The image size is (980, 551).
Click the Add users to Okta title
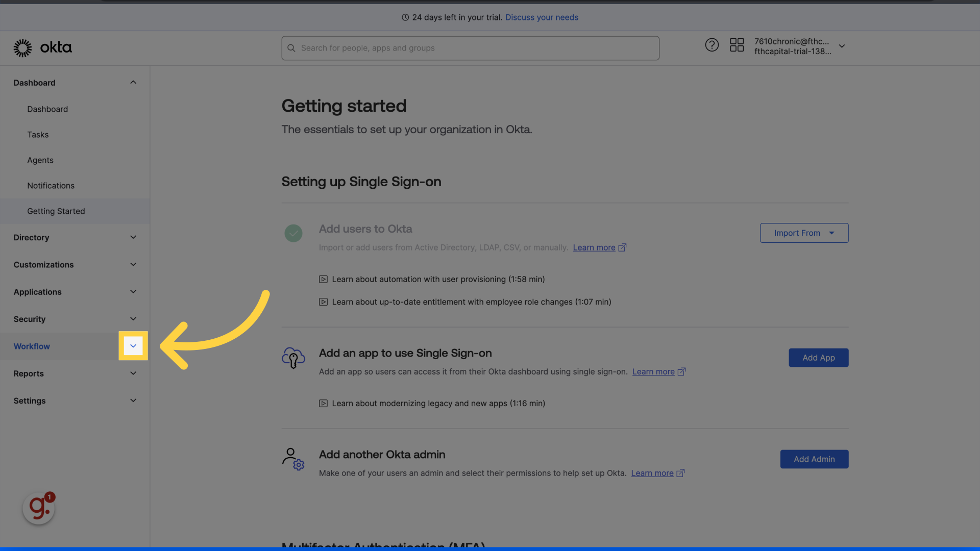click(x=365, y=229)
